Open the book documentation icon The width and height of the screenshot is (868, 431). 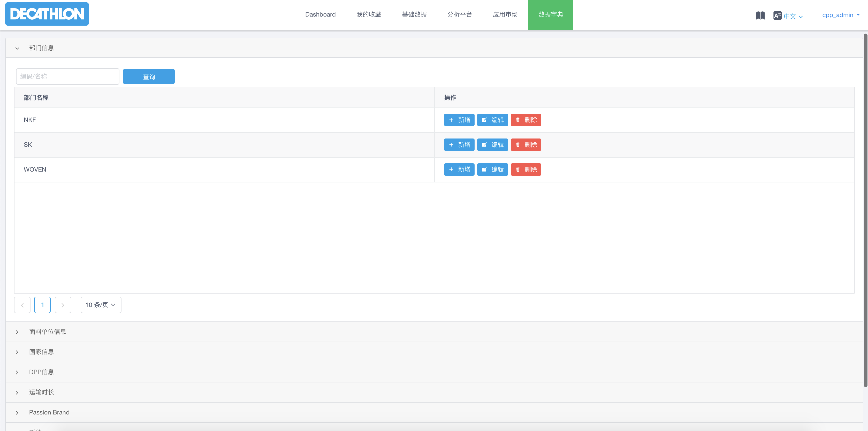tap(760, 16)
